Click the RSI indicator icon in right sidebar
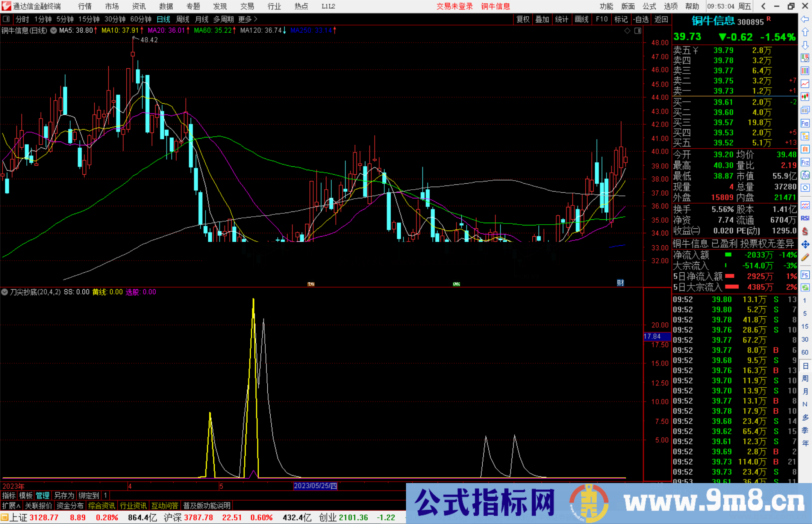This screenshot has width=812, height=524. tap(805, 218)
